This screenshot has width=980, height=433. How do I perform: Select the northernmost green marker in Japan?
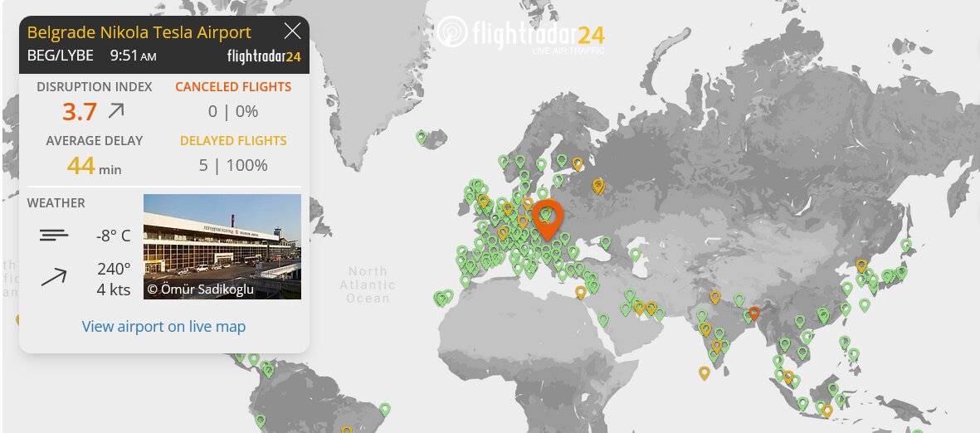point(906,245)
